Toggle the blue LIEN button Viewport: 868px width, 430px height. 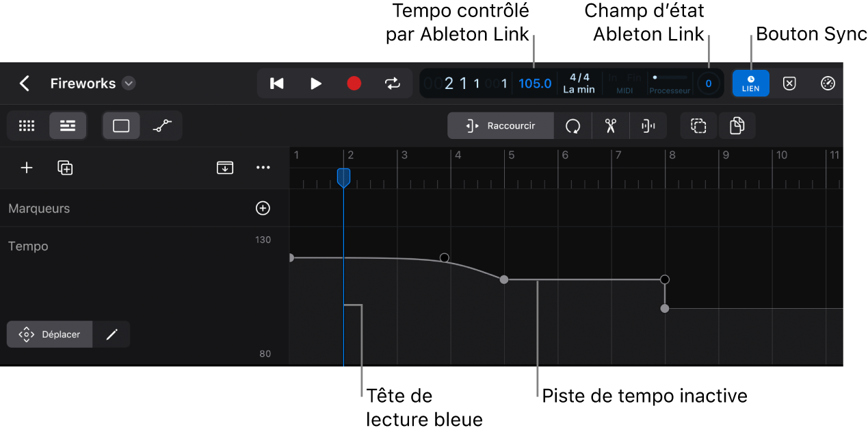[750, 83]
